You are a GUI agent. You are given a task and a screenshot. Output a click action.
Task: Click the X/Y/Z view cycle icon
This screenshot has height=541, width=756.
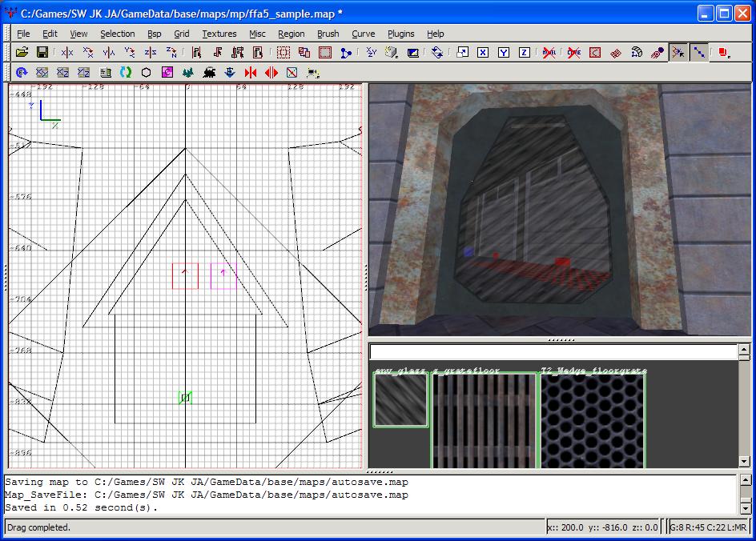(x=372, y=52)
